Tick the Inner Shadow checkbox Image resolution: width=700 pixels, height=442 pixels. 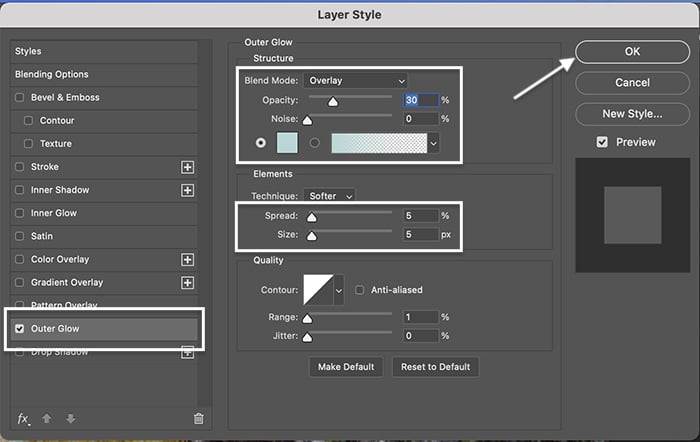coord(20,190)
